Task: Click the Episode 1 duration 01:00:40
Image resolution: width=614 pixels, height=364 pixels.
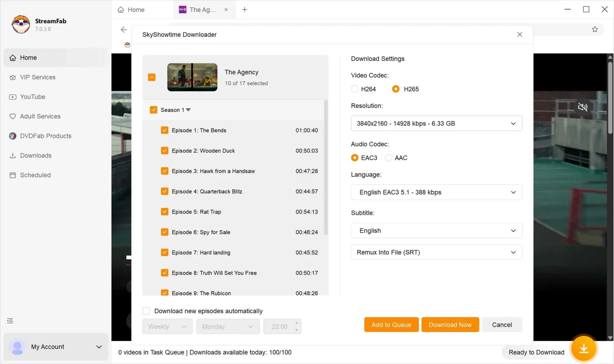Action: (x=307, y=130)
